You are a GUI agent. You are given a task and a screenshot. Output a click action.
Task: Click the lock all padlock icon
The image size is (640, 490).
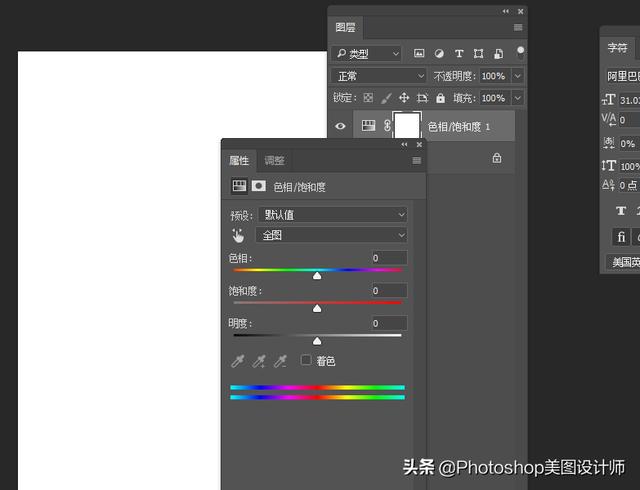(441, 98)
